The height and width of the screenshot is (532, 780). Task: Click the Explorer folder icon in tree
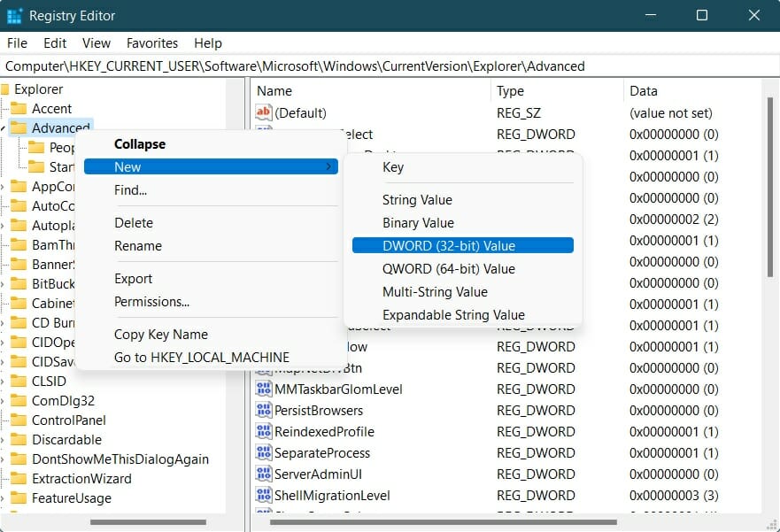tap(5, 89)
